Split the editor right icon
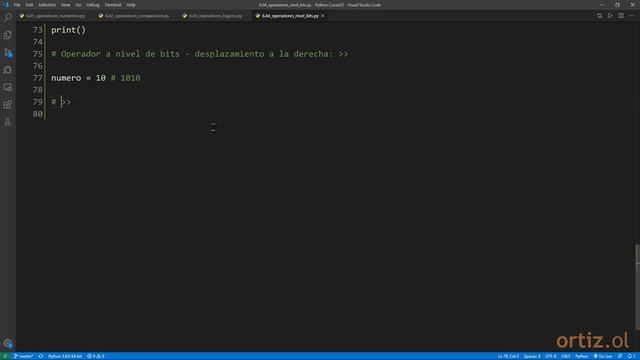This screenshot has height=360, width=640. (621, 16)
